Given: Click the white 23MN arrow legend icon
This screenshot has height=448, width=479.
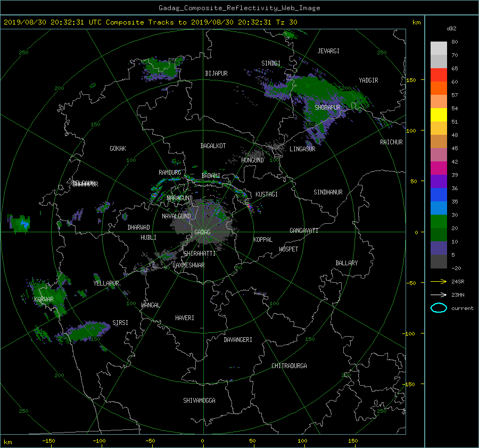Looking at the screenshot, I should tap(439, 295).
